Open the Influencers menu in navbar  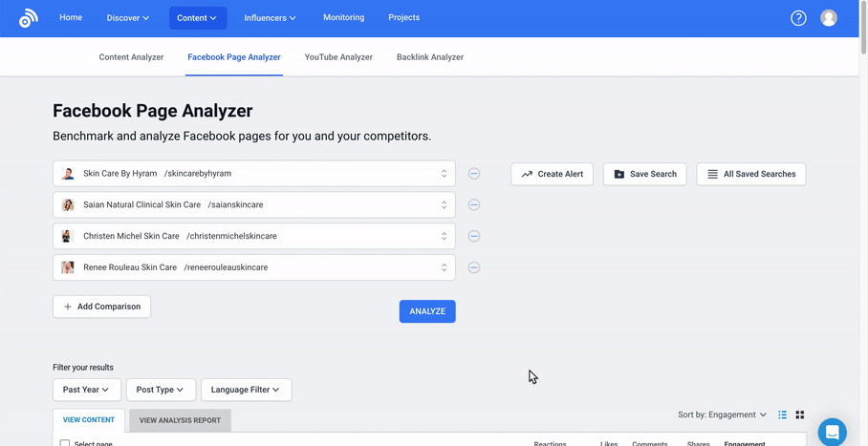pos(270,18)
